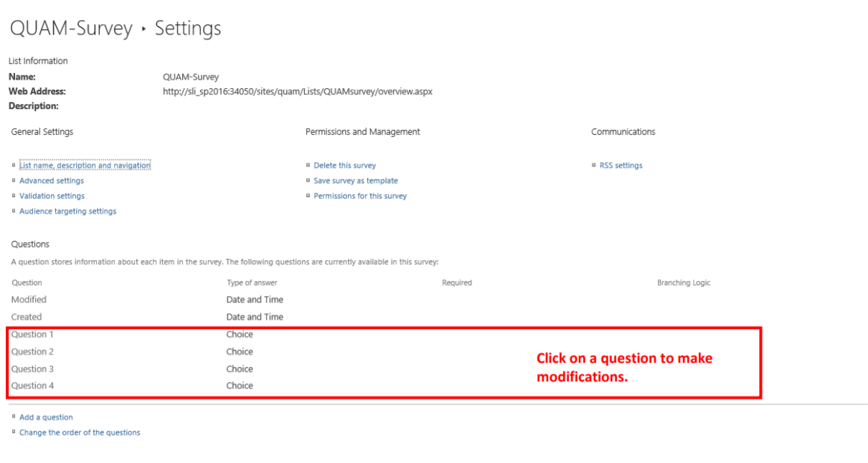This screenshot has width=868, height=463.
Task: Click the QUAM-Survey breadcrumb title
Action: click(70, 29)
